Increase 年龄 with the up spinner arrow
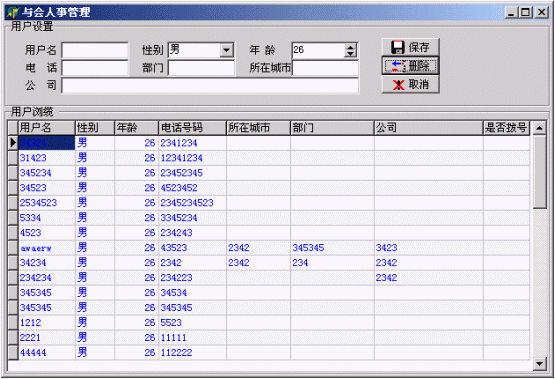 point(350,47)
